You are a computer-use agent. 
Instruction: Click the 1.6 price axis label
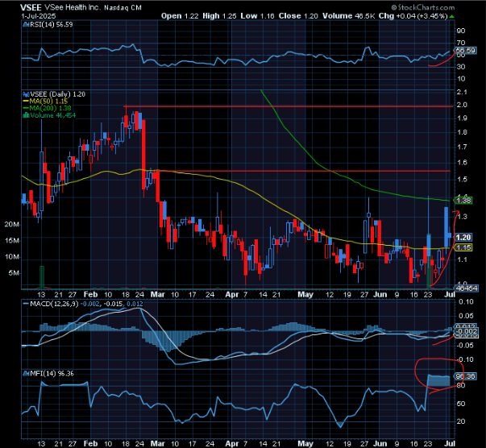[x=462, y=162]
